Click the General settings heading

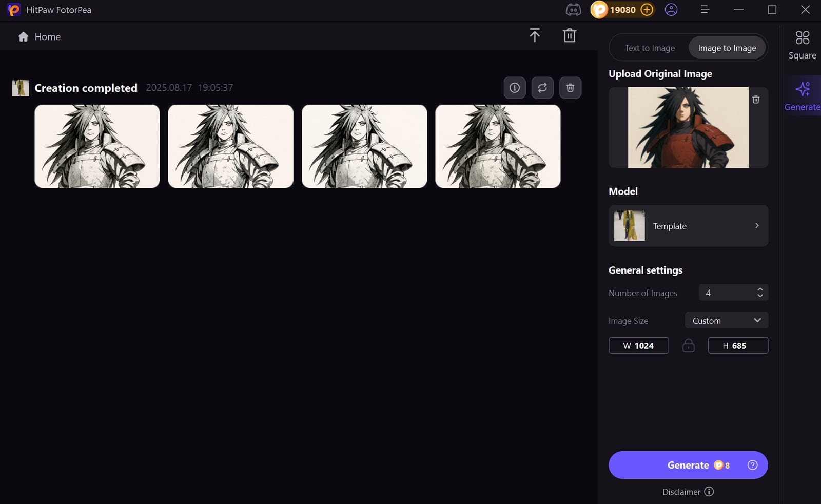pyautogui.click(x=646, y=270)
